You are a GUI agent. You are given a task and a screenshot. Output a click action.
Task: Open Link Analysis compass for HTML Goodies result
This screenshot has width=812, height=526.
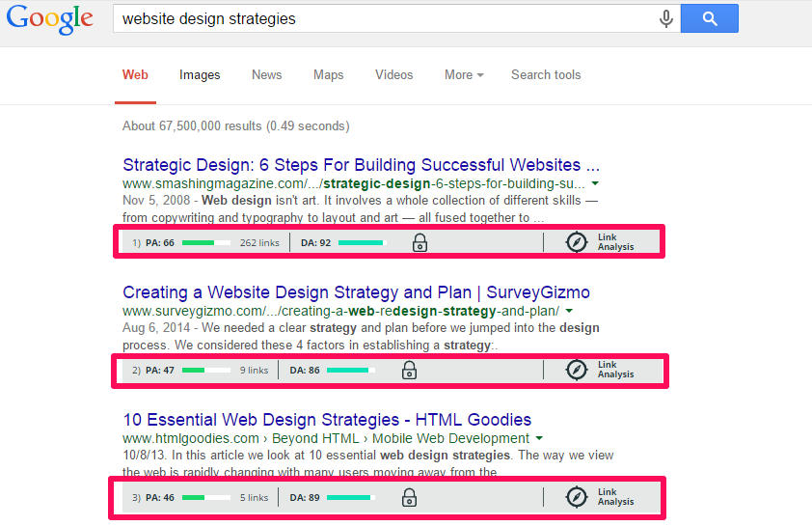pyautogui.click(x=577, y=497)
